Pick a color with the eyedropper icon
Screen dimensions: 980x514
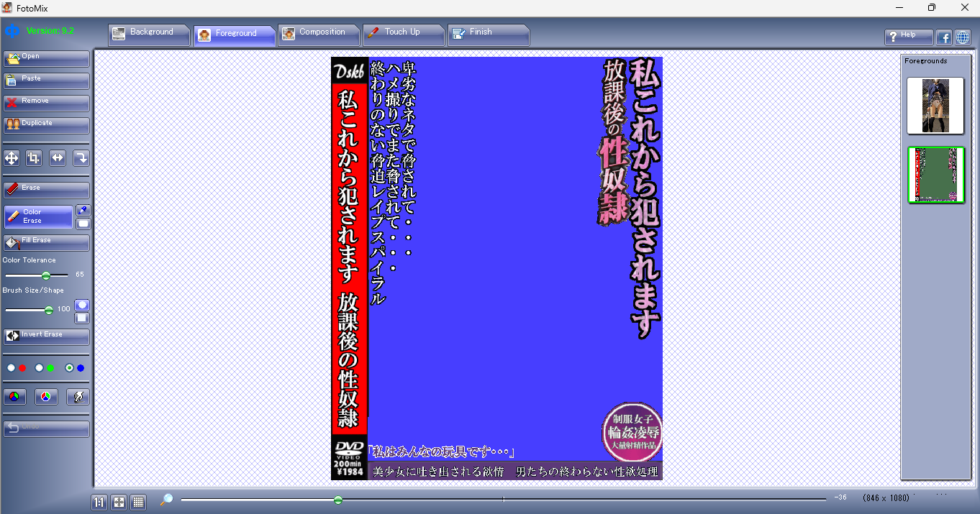[x=83, y=210]
